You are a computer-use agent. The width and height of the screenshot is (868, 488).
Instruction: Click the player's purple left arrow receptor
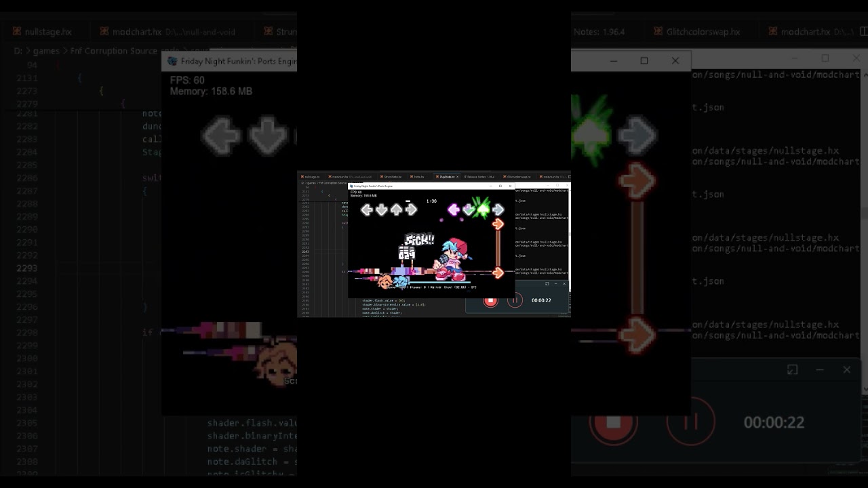coord(454,210)
